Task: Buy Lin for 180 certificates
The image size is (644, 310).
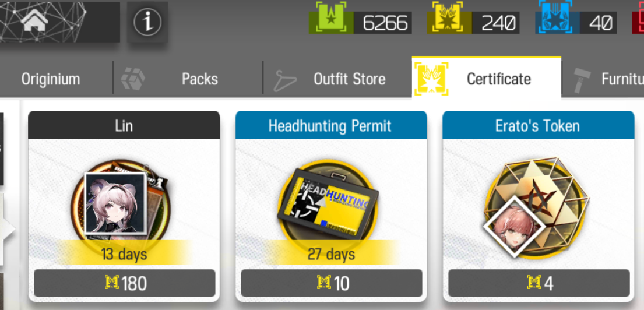Action: pos(125,283)
